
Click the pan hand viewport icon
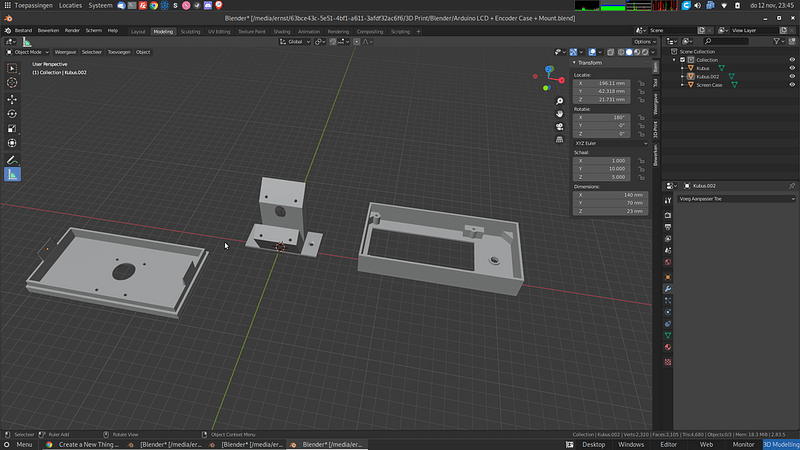[560, 114]
